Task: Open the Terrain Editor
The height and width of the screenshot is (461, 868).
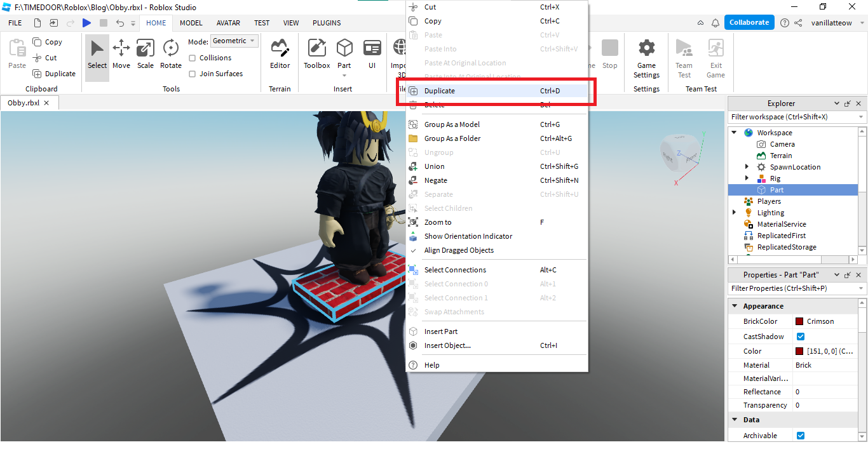Action: pos(280,54)
